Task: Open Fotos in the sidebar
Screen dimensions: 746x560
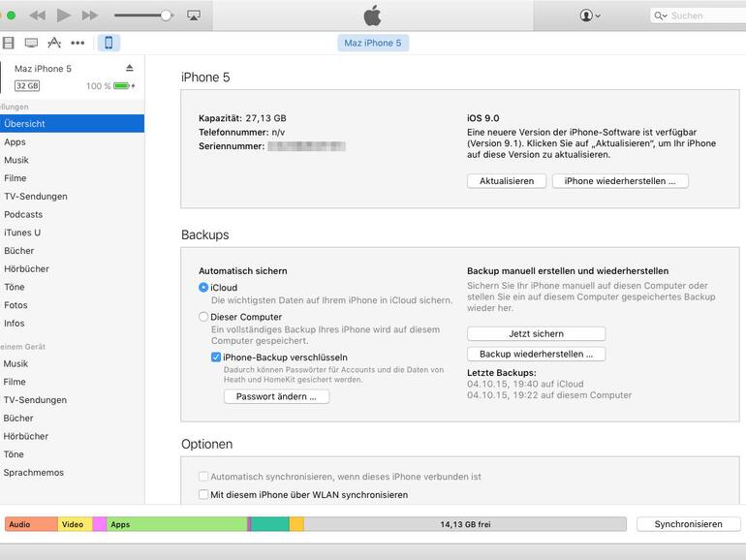Action: pyautogui.click(x=72, y=305)
